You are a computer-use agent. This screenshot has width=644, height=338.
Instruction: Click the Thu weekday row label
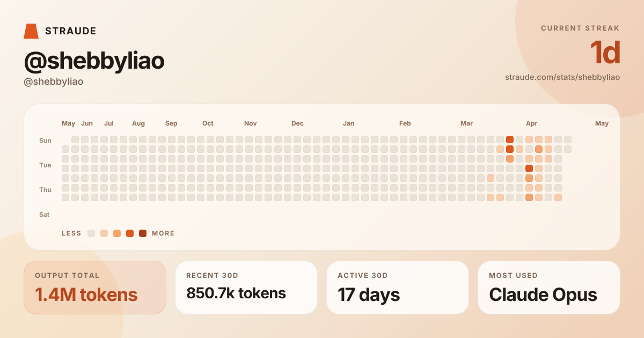point(45,190)
